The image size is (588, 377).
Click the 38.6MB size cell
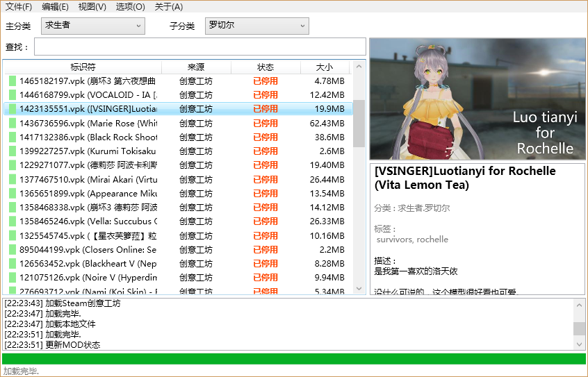329,137
